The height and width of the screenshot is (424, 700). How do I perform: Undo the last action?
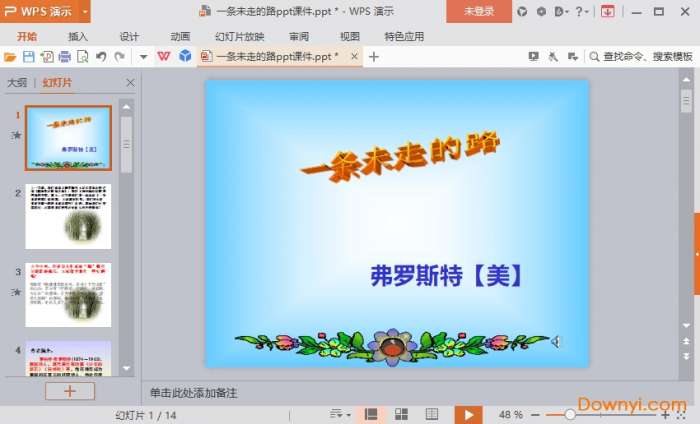[x=101, y=57]
